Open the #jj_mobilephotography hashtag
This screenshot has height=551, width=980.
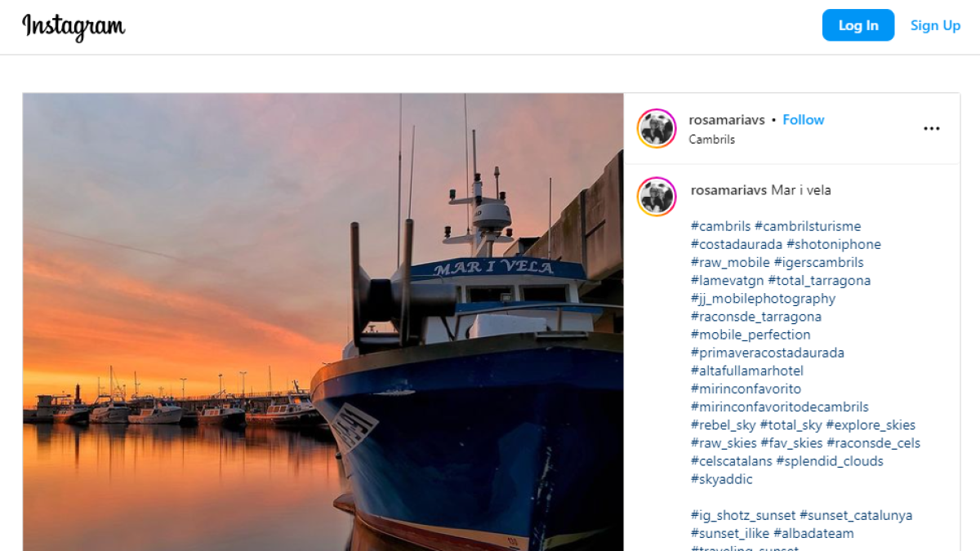point(762,298)
